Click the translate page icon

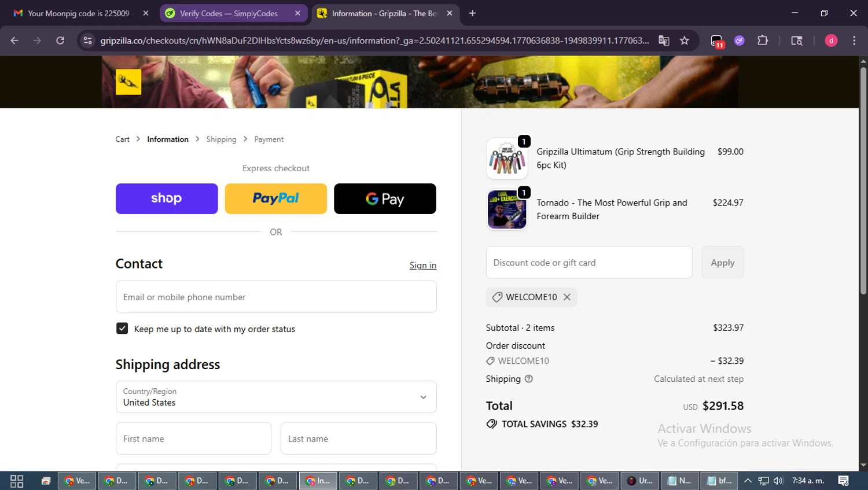coord(664,40)
